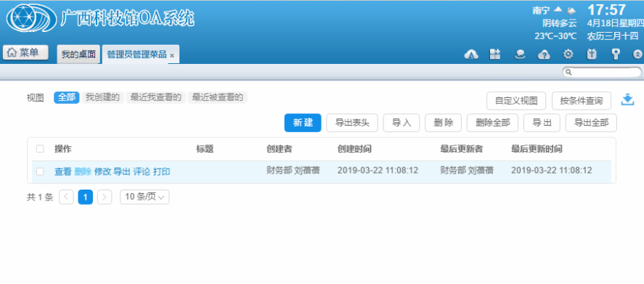Image resolution: width=644 pixels, height=284 pixels.
Task: Open the chat bubble messaging icon
Action: 520,54
